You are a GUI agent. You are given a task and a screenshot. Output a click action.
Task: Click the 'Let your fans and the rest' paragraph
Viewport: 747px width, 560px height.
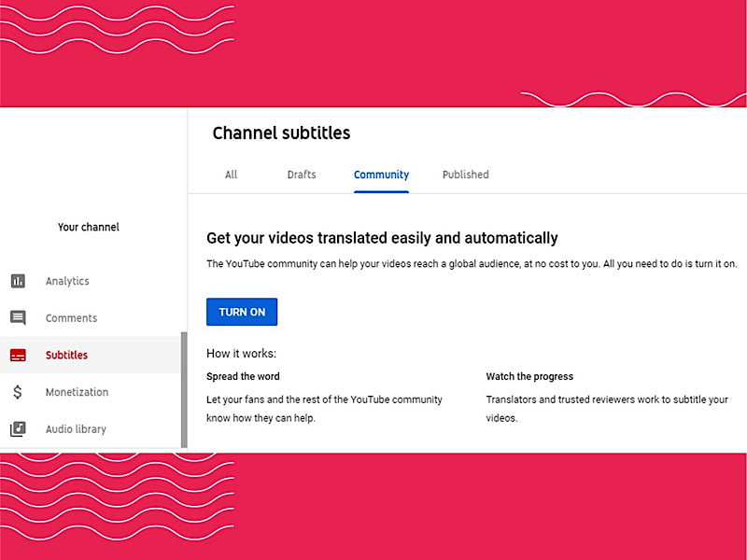tap(324, 409)
